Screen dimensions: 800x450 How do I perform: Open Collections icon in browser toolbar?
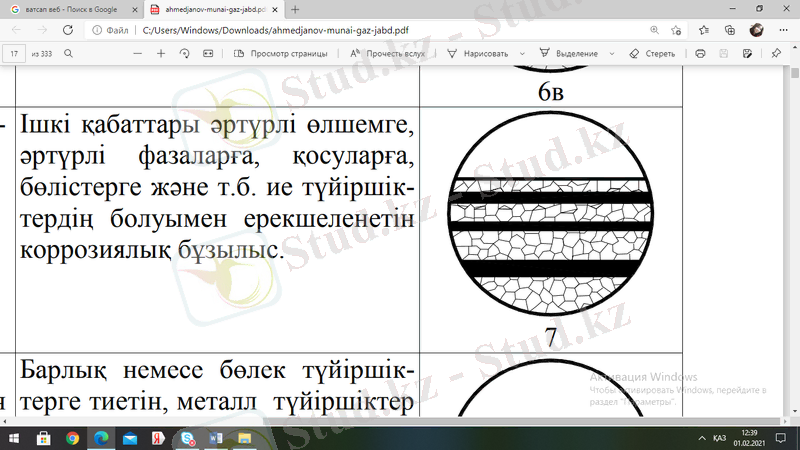tap(730, 30)
